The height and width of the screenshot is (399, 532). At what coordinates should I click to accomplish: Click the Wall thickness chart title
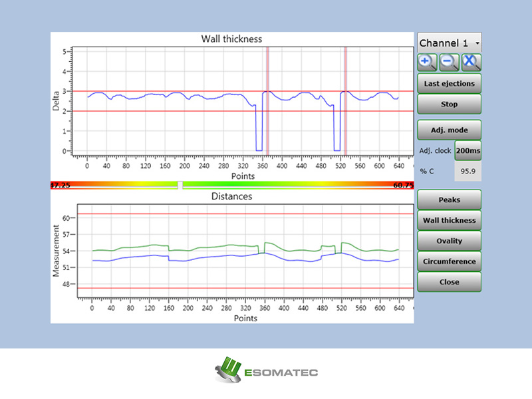231,39
